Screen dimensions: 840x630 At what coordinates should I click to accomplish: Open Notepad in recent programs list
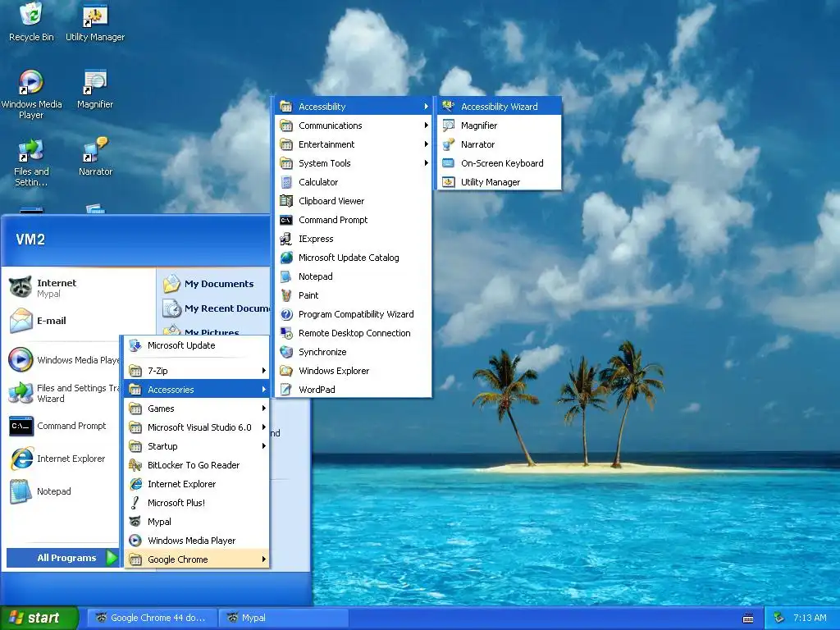[x=62, y=491]
